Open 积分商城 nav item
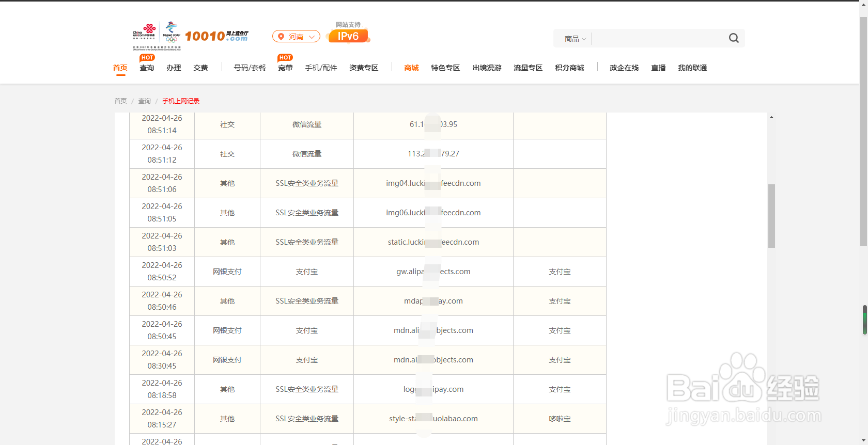The height and width of the screenshot is (445, 868). point(569,68)
